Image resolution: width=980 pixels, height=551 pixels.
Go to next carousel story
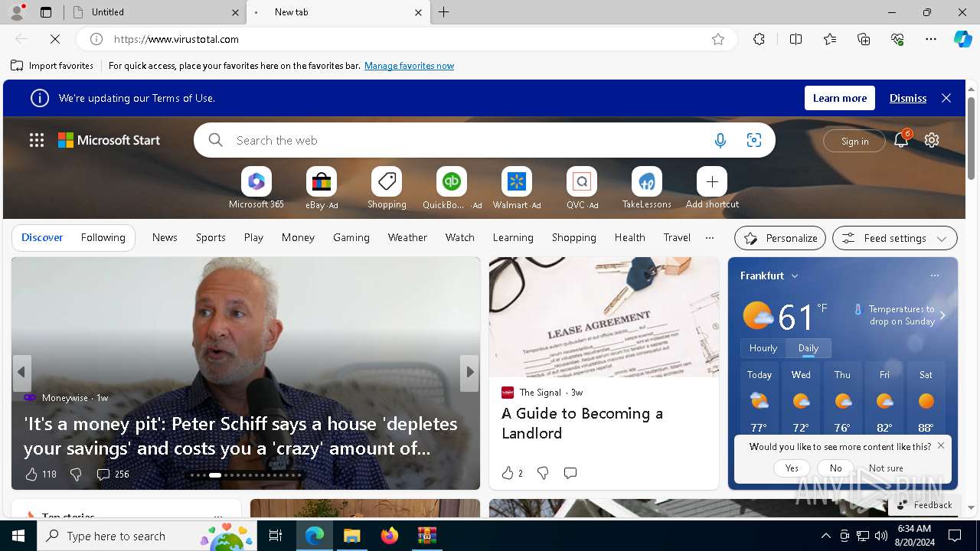click(x=469, y=372)
